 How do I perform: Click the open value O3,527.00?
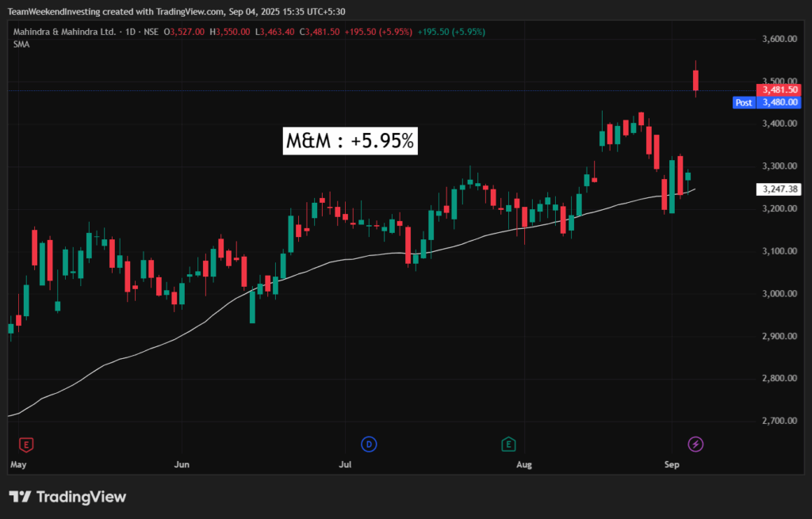tap(186, 32)
